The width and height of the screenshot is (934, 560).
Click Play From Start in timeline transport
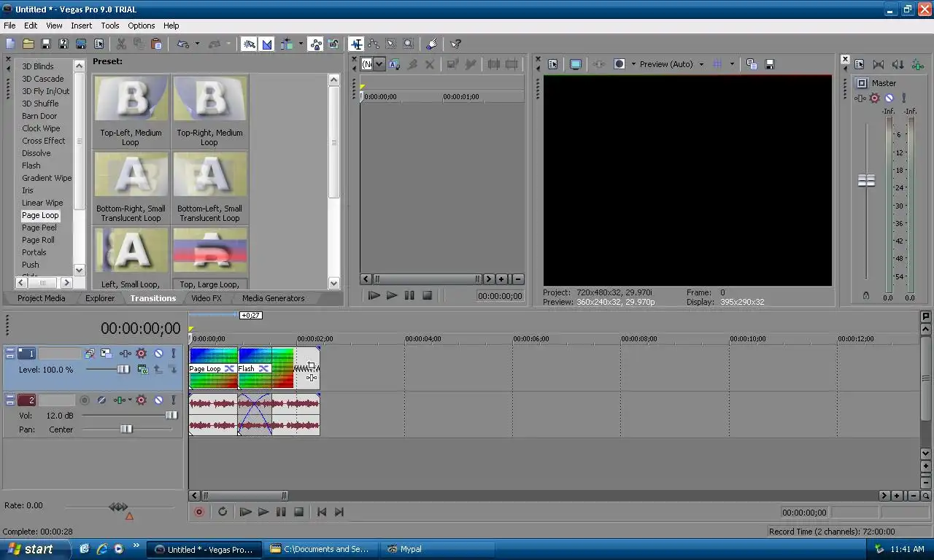pos(246,512)
